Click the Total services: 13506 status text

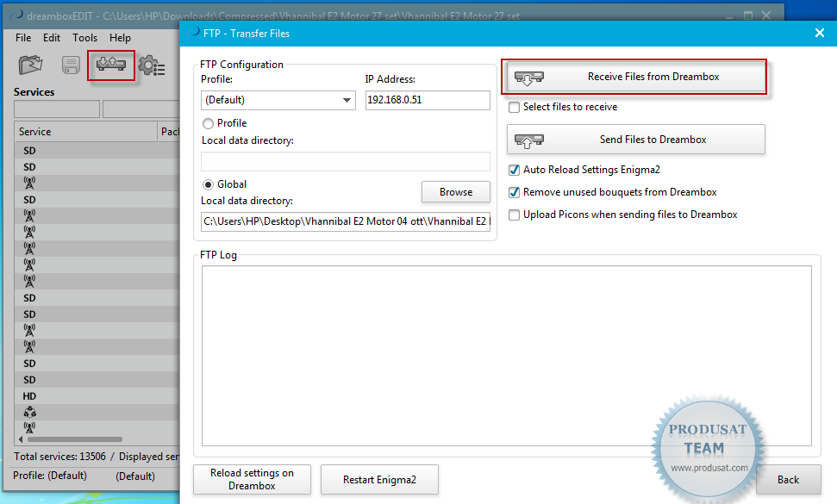click(x=59, y=457)
